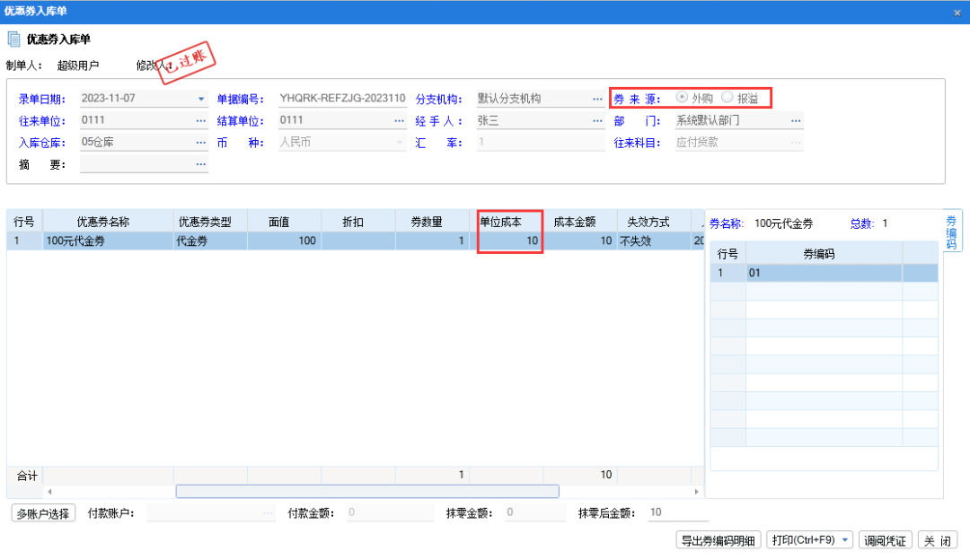Open the 分支机构 ellipsis lookup button

[x=597, y=99]
